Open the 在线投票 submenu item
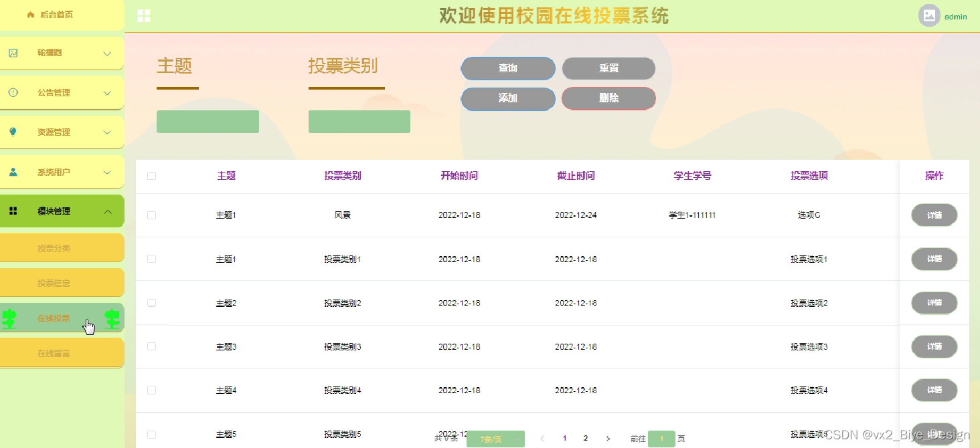The height and width of the screenshot is (448, 980). click(x=62, y=318)
